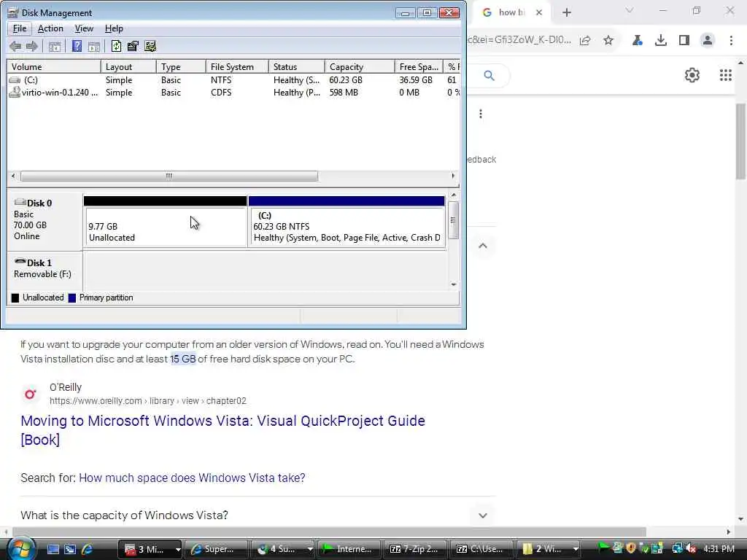This screenshot has width=747, height=560.
Task: Collapse the expanded answer with up chevron
Action: coord(483,246)
